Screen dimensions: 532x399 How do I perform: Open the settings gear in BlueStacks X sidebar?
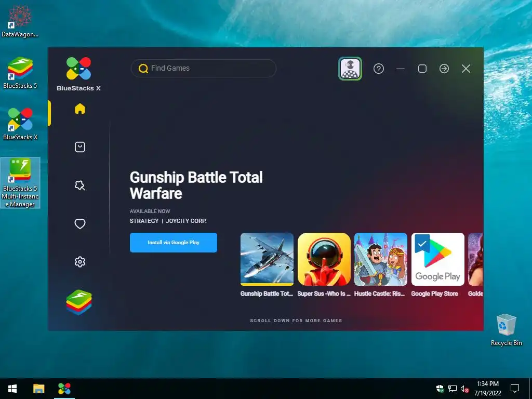(x=79, y=262)
